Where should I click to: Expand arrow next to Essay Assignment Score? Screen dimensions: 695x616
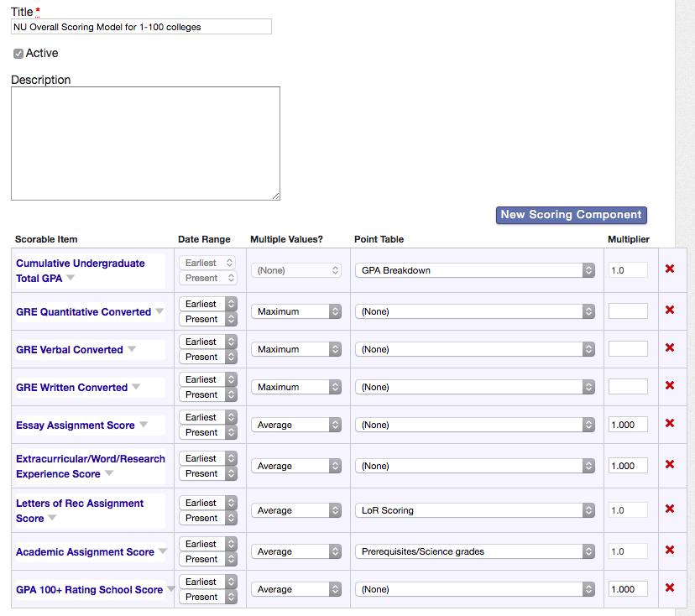tap(144, 425)
